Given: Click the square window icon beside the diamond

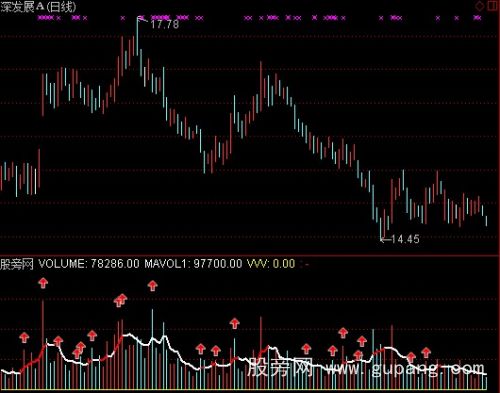Looking at the screenshot, I should pyautogui.click(x=492, y=5).
